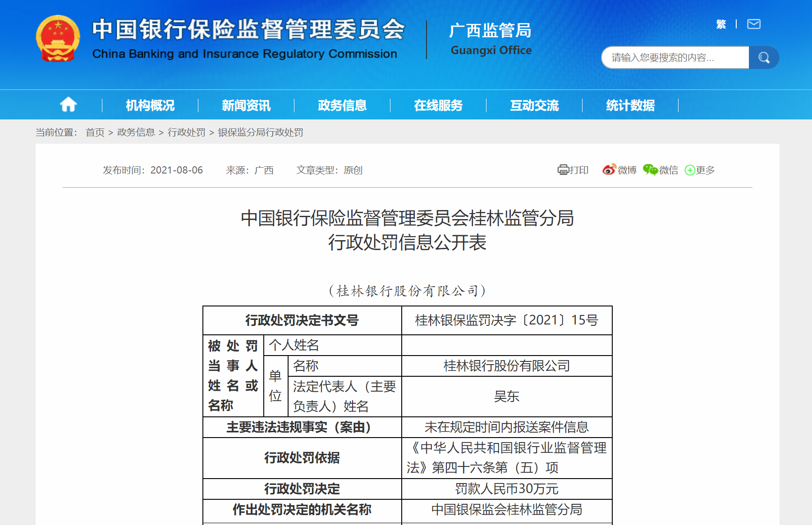Open the 统计数据 menu
The height and width of the screenshot is (525, 812).
[x=630, y=105]
